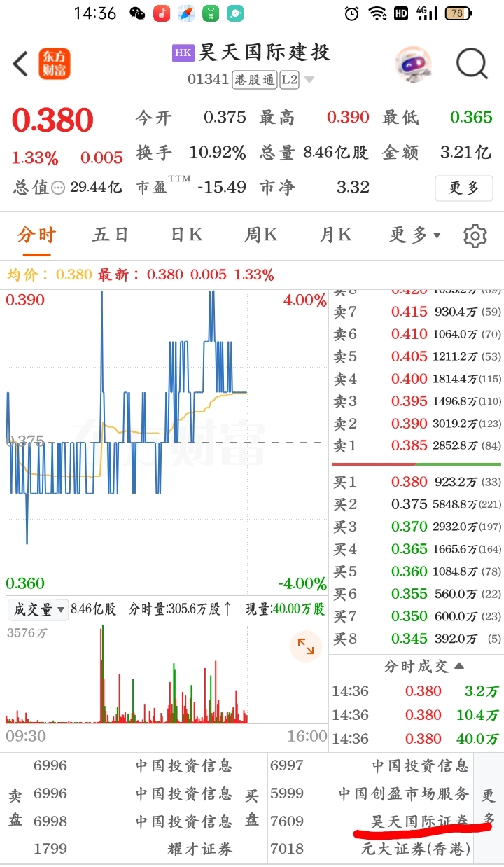Tap the 总量 8.46亿股 value
Viewport: 504px width, 867px height.
[336, 152]
